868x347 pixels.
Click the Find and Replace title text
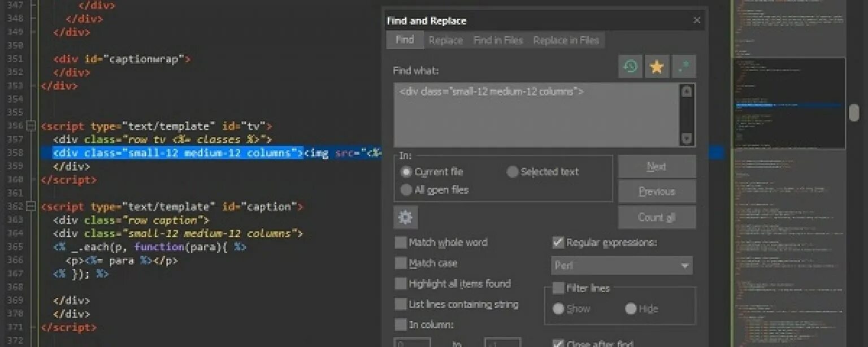click(427, 21)
